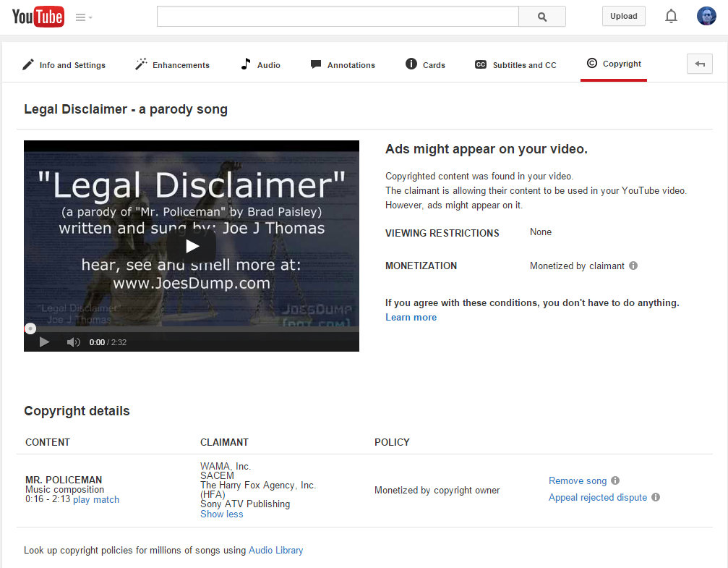Click the play match link
The image size is (728, 568).
click(x=96, y=500)
